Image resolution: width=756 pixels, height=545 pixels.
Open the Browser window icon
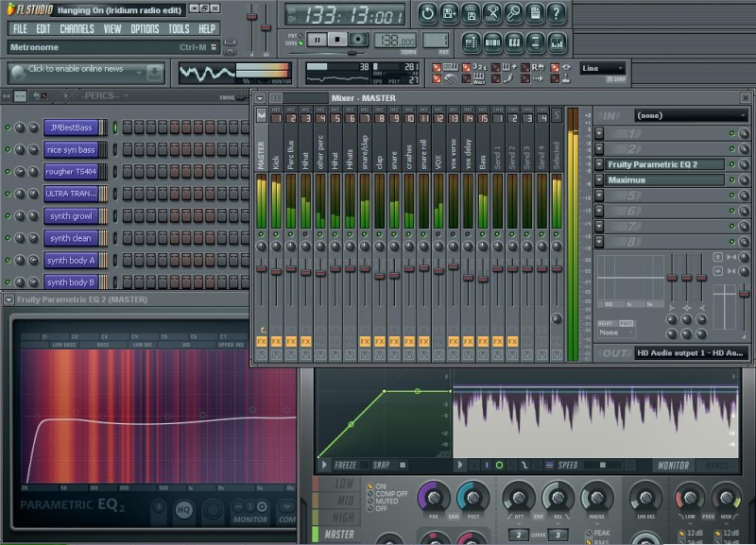[535, 43]
